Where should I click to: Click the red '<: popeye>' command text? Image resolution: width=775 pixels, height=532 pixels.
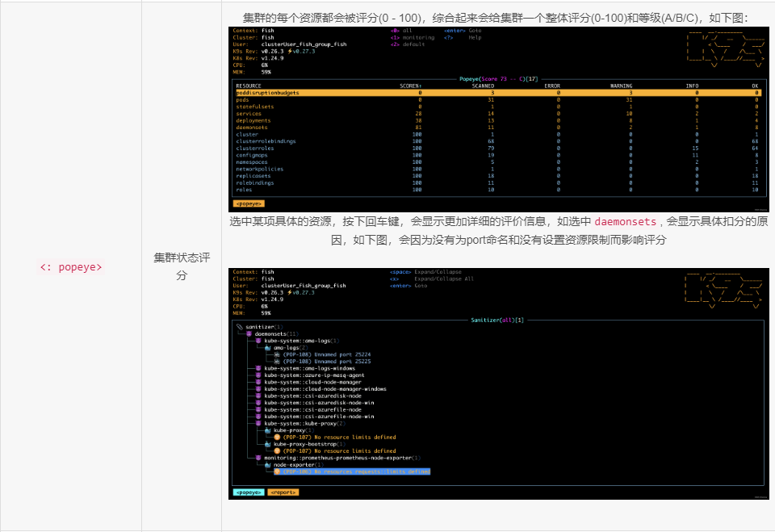(71, 267)
